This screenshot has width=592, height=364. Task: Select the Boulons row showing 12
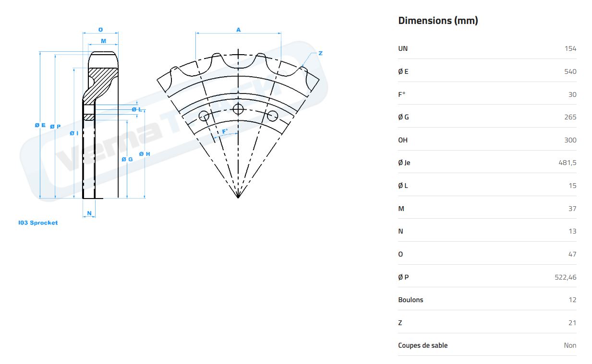click(x=487, y=300)
